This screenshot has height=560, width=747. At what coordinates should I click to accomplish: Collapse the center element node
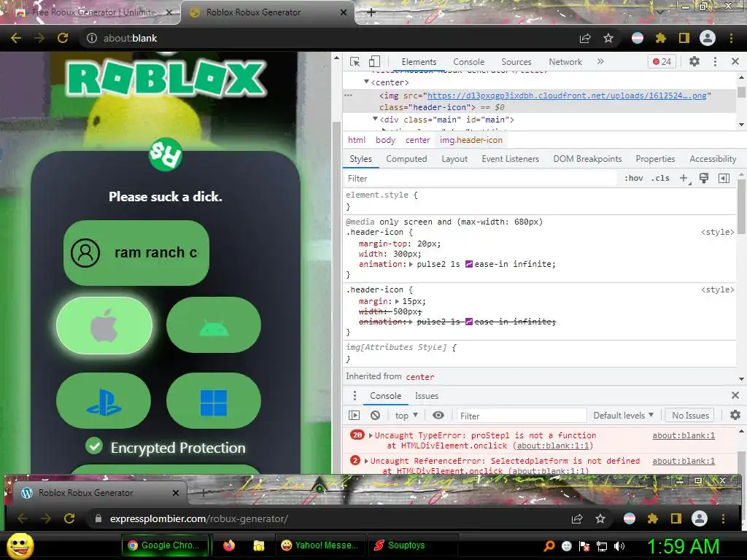point(366,82)
